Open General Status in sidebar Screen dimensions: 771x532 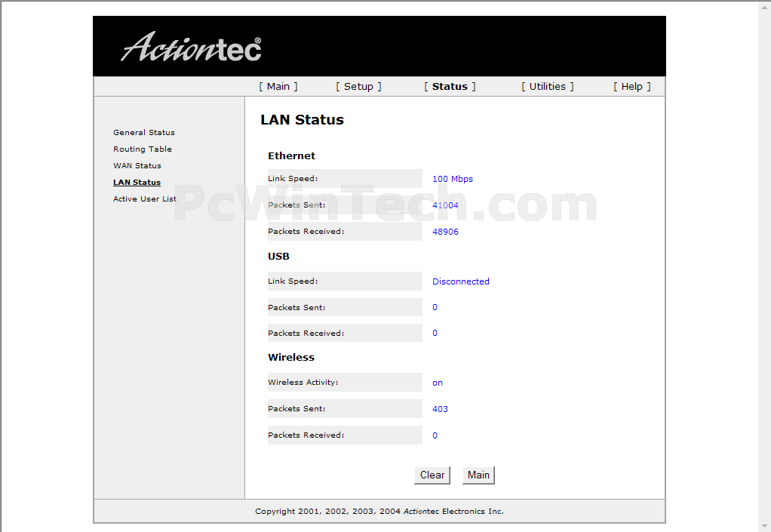click(x=144, y=132)
